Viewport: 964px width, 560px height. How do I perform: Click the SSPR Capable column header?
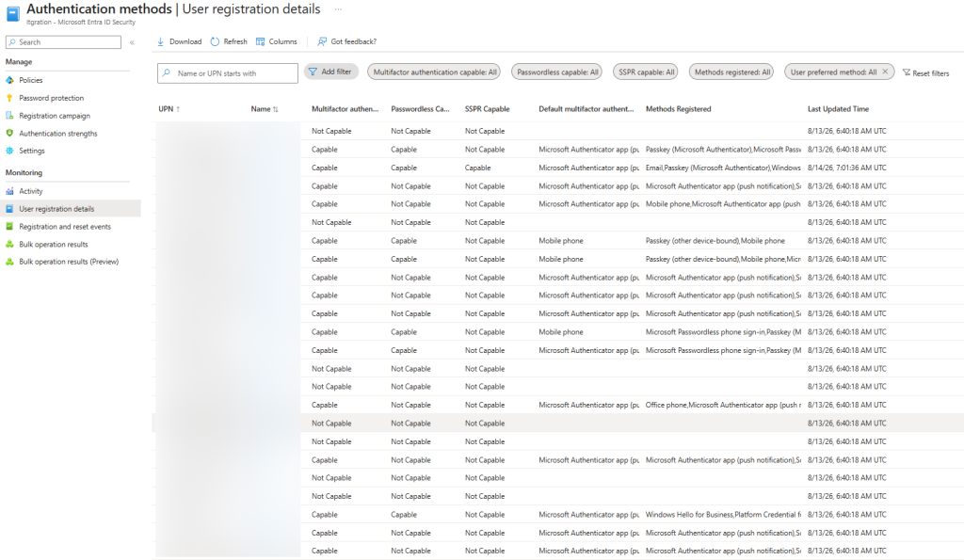point(487,109)
